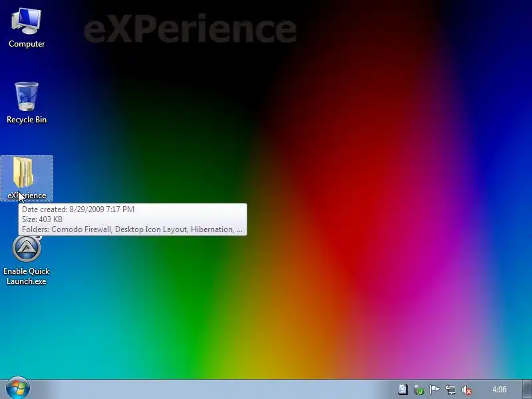Open the Action Center flag icon
532x399 pixels.
(x=434, y=390)
